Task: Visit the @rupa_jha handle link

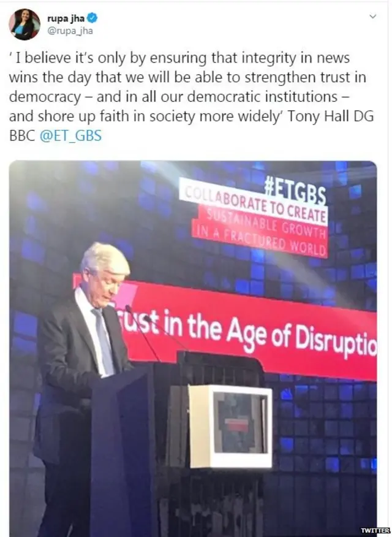Action: (70, 31)
